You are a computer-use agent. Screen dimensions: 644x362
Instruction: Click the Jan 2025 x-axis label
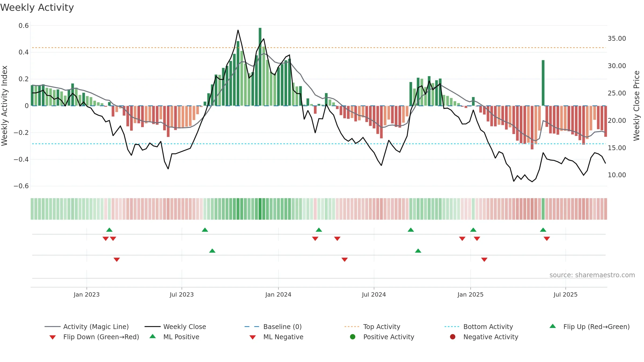pyautogui.click(x=470, y=294)
